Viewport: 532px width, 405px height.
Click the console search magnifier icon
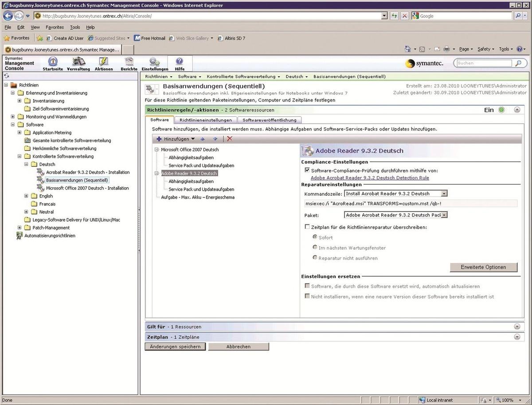[x=519, y=63]
